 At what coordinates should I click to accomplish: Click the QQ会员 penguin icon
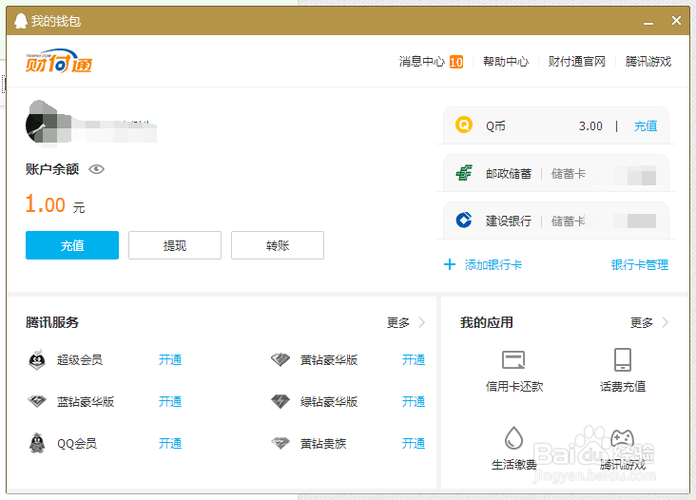pyautogui.click(x=37, y=443)
